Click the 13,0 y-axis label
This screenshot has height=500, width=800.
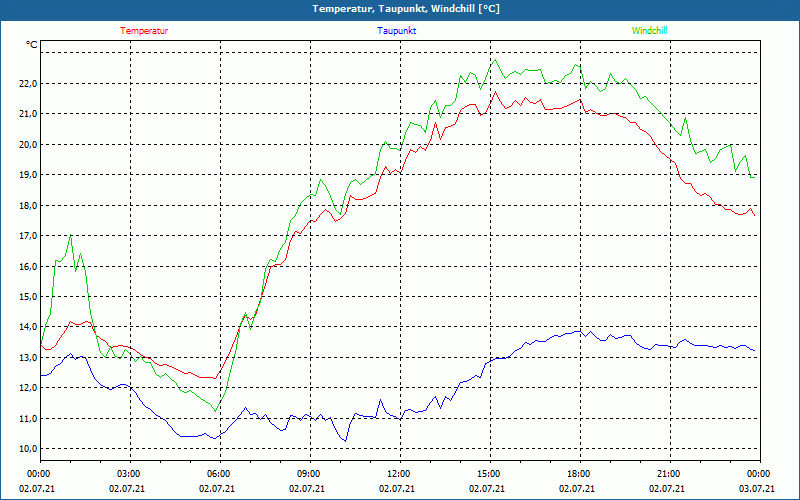pyautogui.click(x=28, y=357)
